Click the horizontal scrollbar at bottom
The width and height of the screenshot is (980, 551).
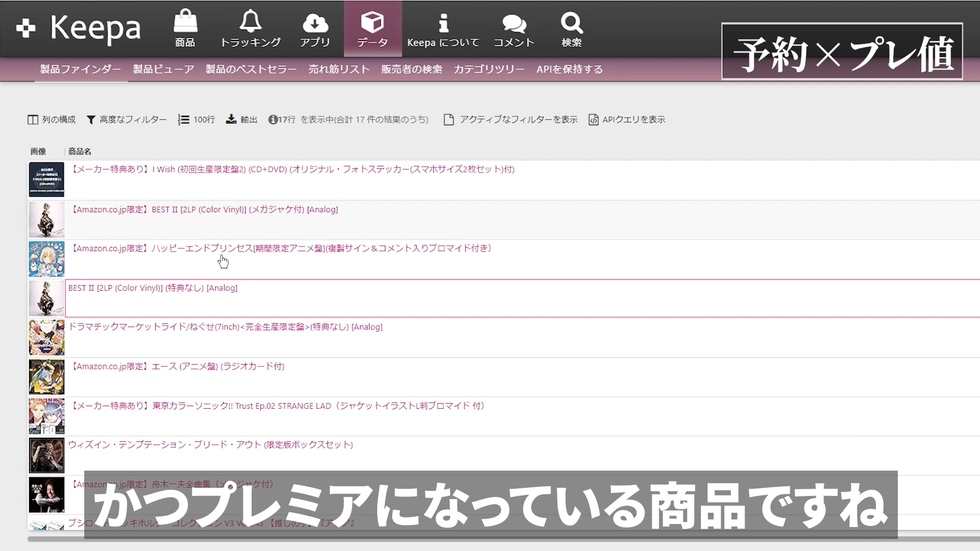click(56, 539)
